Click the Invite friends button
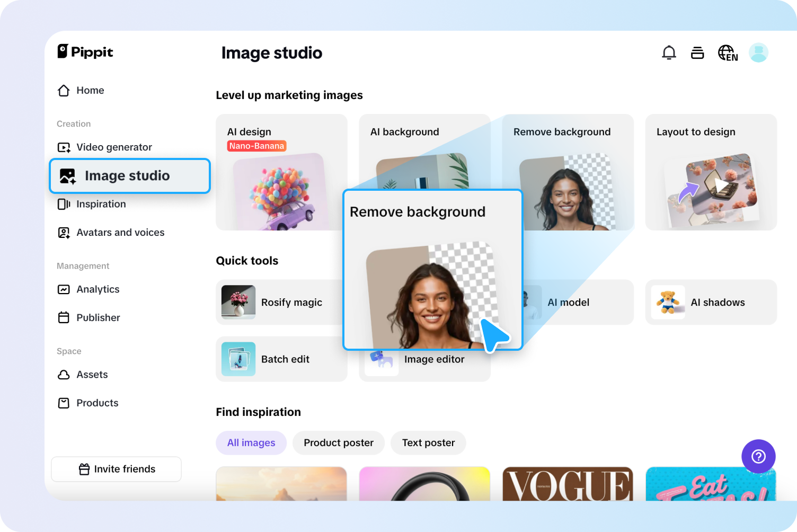 [116, 469]
